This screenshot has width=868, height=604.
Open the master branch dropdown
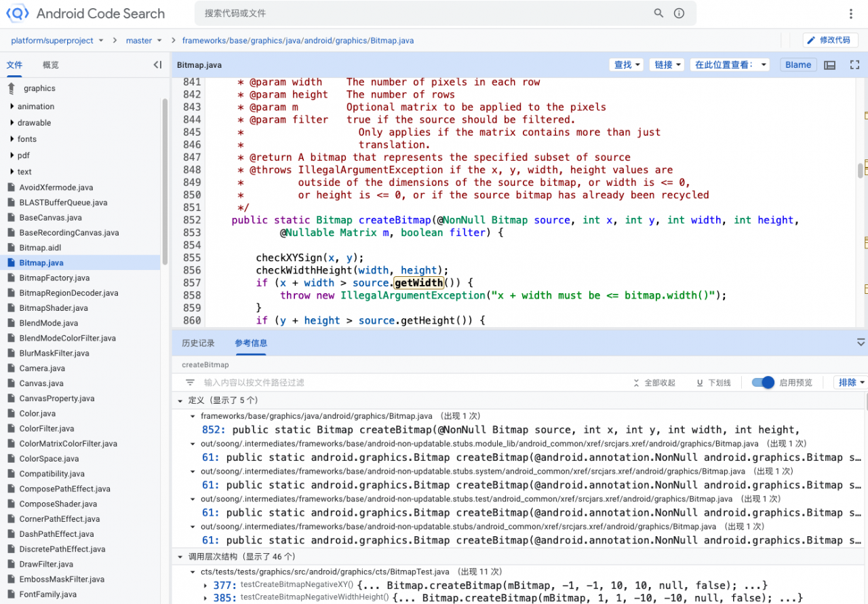click(x=144, y=41)
